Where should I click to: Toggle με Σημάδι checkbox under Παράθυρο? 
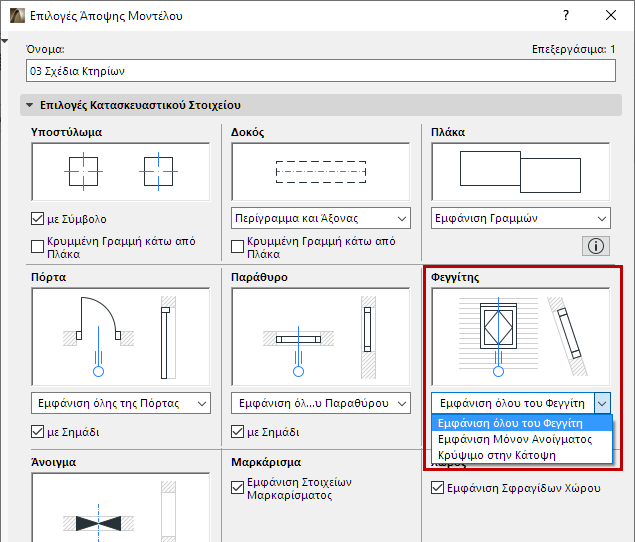click(x=237, y=432)
